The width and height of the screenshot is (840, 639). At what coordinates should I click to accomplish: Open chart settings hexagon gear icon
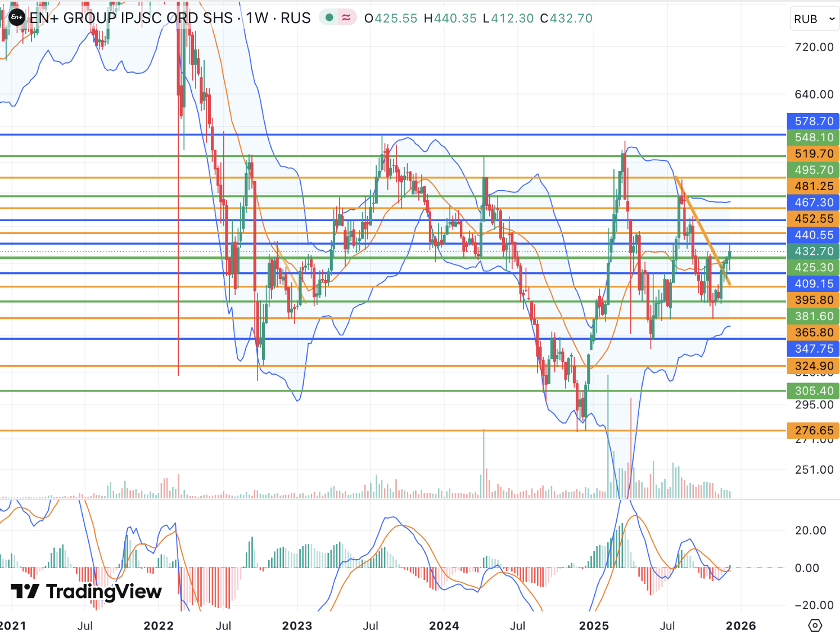tap(815, 625)
